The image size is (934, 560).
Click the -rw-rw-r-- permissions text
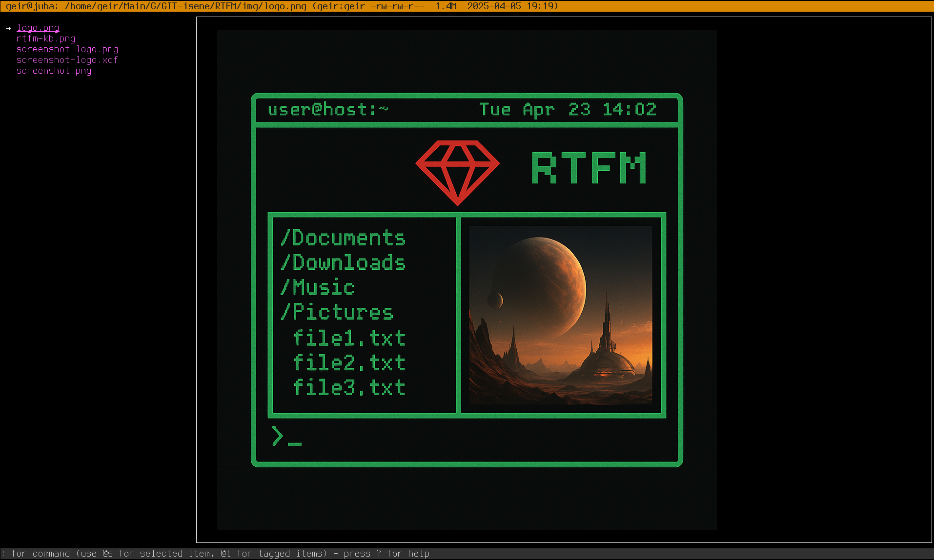(397, 6)
